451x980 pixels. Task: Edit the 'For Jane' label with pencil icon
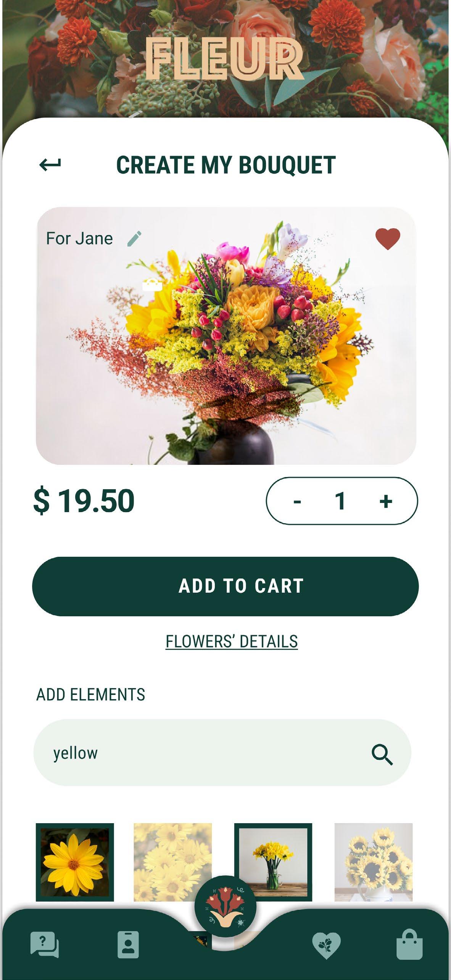pyautogui.click(x=134, y=239)
